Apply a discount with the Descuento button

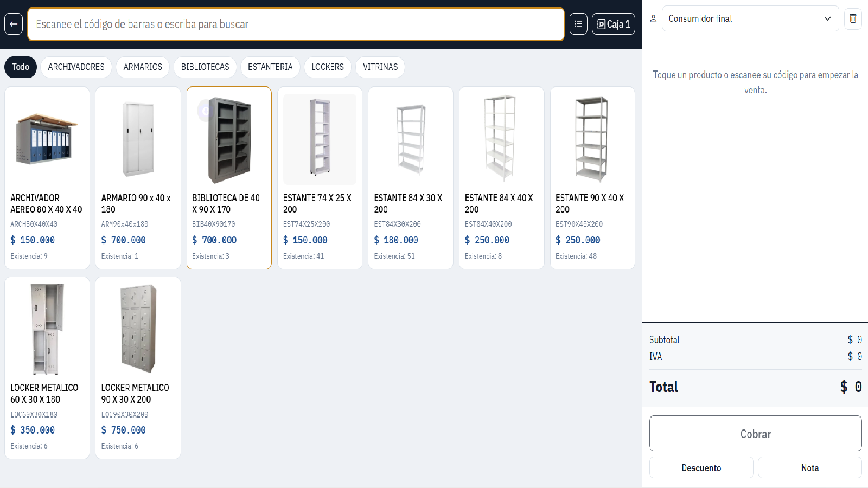[701, 467]
